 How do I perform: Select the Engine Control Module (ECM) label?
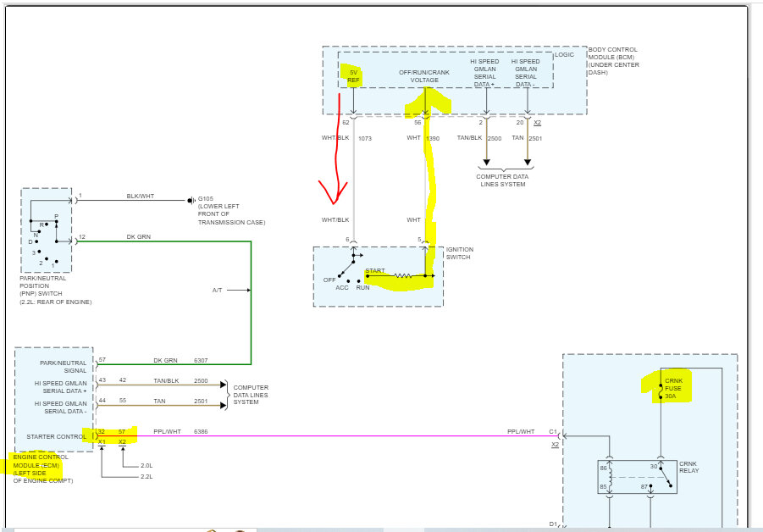[x=43, y=468]
